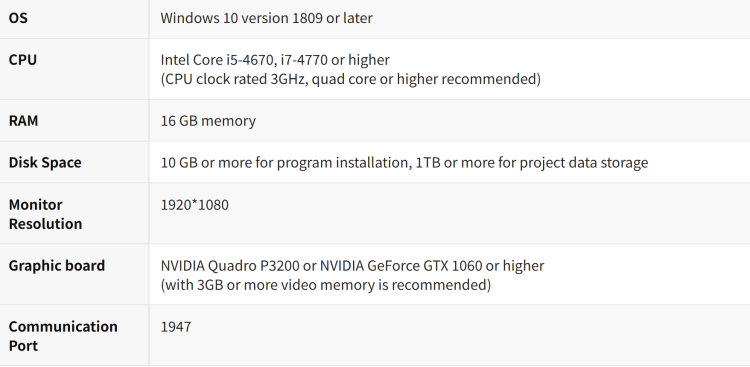Click the Monitor Resolution label
750x367 pixels.
(x=45, y=214)
